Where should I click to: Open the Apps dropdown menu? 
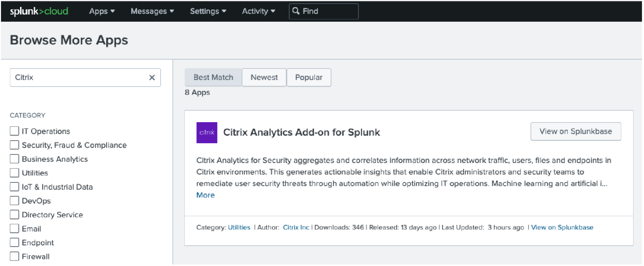tap(102, 11)
